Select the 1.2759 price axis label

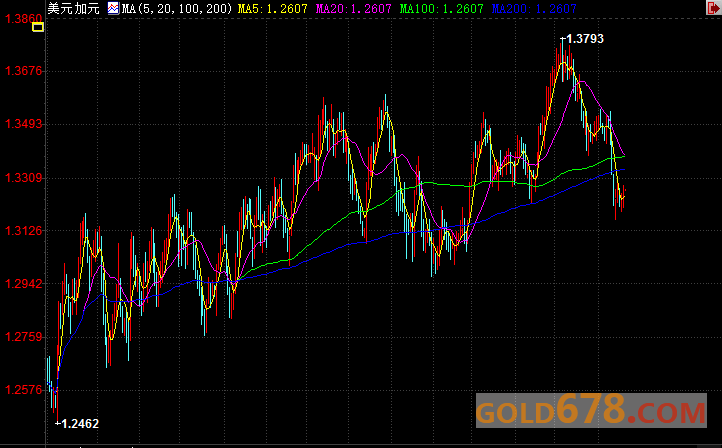pyautogui.click(x=22, y=337)
